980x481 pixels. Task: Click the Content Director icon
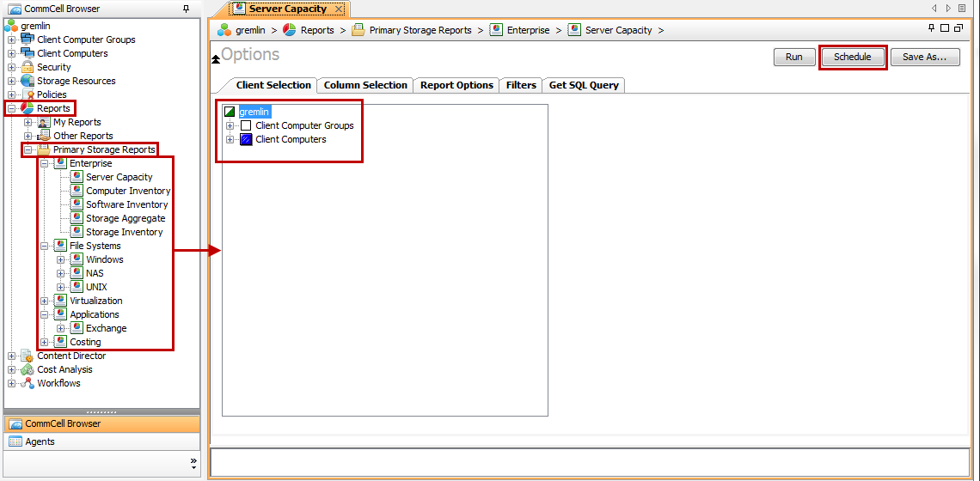28,356
